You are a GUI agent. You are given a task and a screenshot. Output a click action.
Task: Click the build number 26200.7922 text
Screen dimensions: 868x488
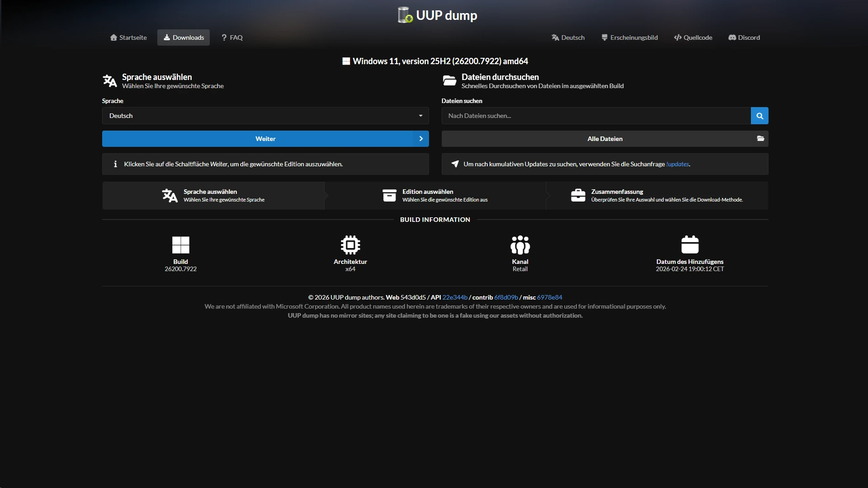point(180,269)
